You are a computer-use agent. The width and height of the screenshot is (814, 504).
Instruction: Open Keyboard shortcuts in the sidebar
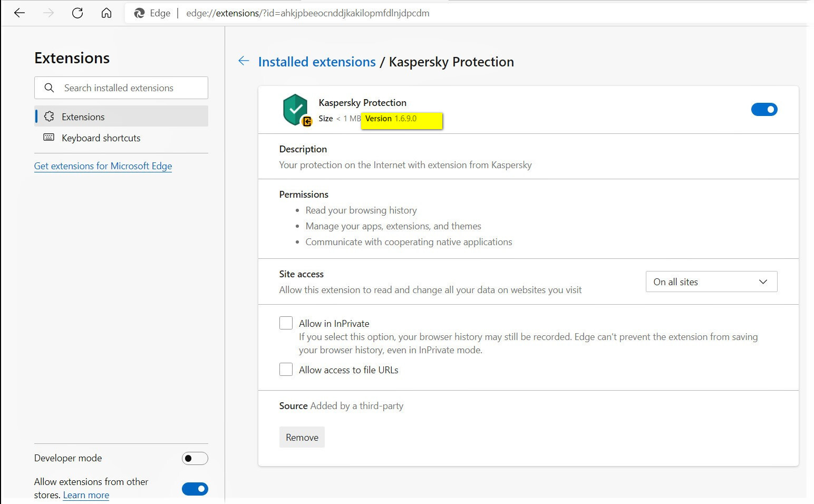coord(101,138)
